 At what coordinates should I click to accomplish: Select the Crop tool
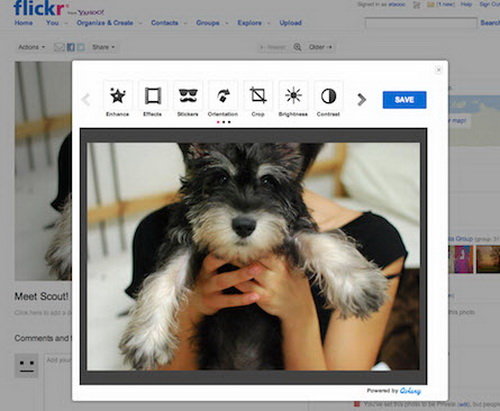pyautogui.click(x=258, y=96)
